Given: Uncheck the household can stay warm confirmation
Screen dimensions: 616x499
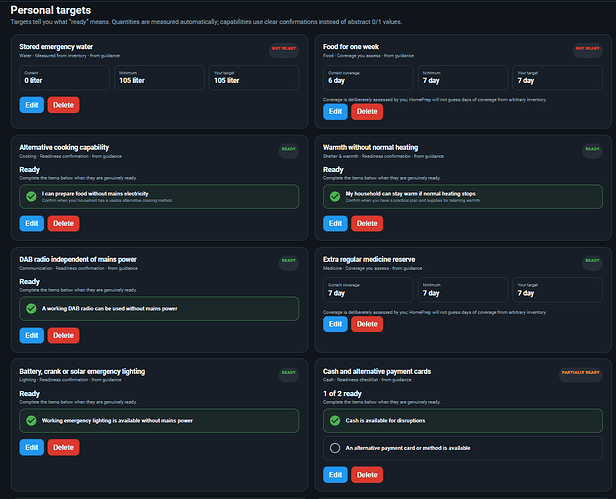Looking at the screenshot, I should (335, 196).
